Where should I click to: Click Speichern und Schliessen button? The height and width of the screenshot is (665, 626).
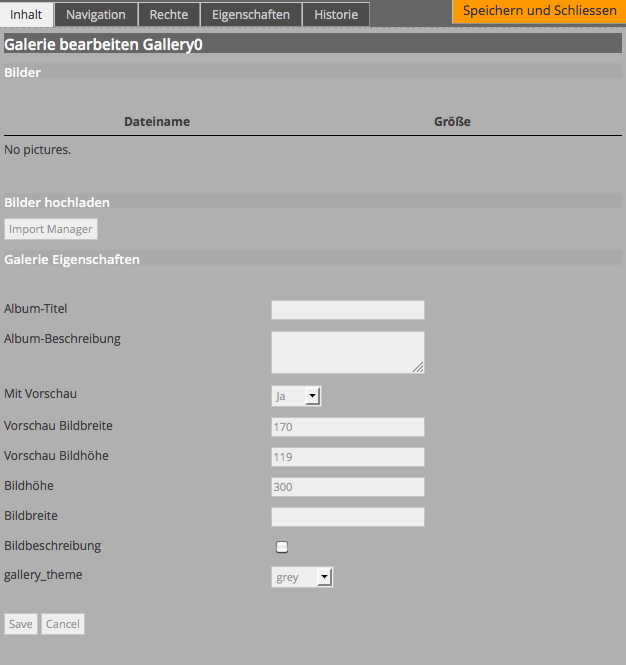(539, 11)
